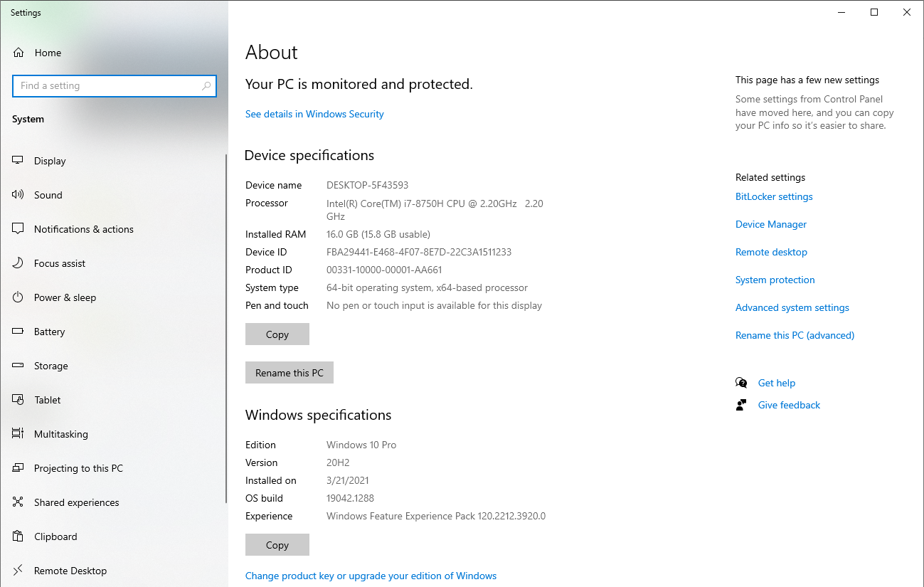Click the Shared experiences icon
Viewport: 924px width, 587px height.
coord(18,502)
